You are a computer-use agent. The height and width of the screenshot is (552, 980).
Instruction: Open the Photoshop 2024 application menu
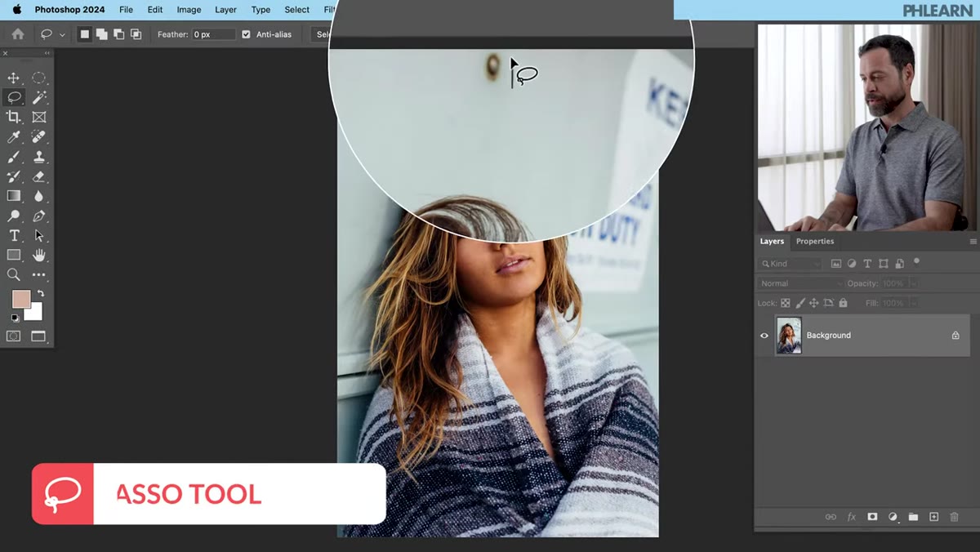point(69,10)
